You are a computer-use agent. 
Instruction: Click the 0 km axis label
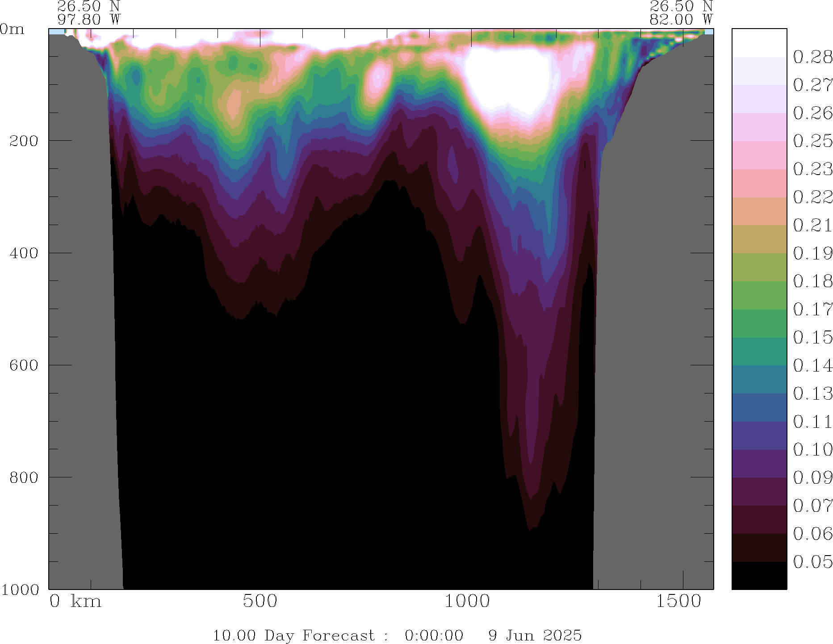click(75, 601)
